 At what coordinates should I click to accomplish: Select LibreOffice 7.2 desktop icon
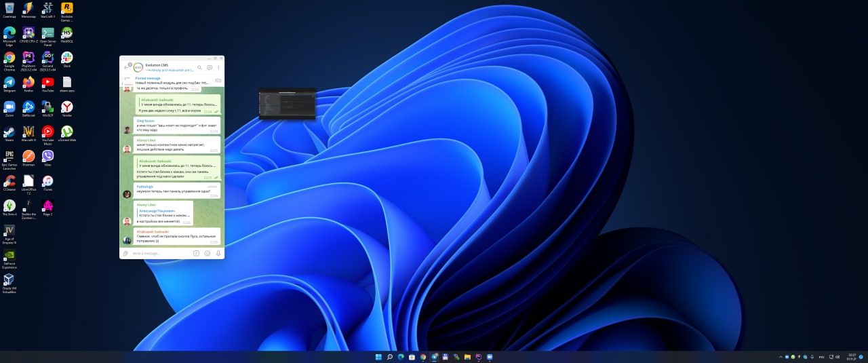point(28,185)
